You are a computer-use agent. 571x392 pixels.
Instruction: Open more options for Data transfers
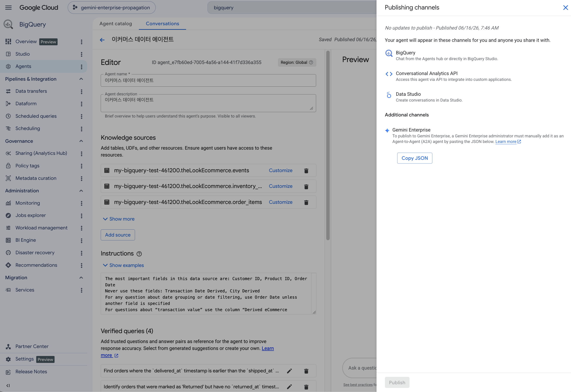pos(82,92)
